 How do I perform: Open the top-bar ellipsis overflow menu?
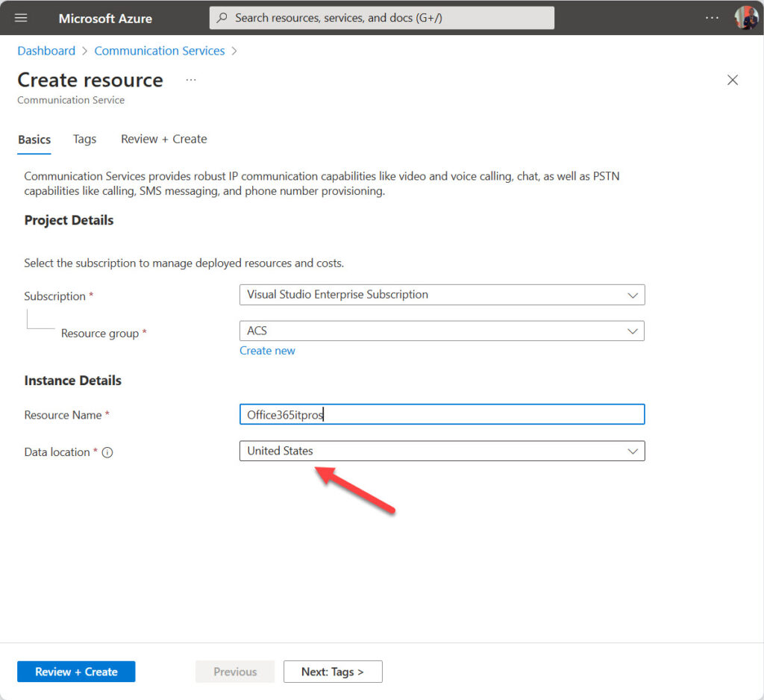[x=712, y=18]
